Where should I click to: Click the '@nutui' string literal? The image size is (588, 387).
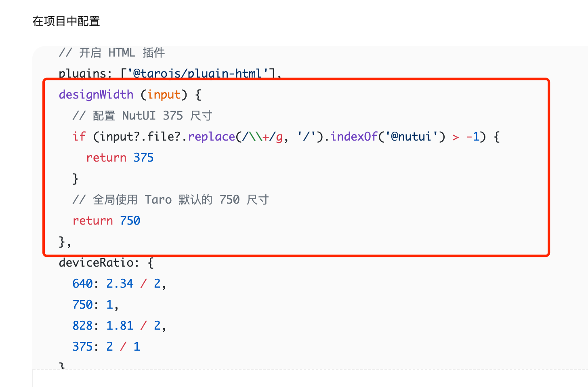tap(412, 137)
